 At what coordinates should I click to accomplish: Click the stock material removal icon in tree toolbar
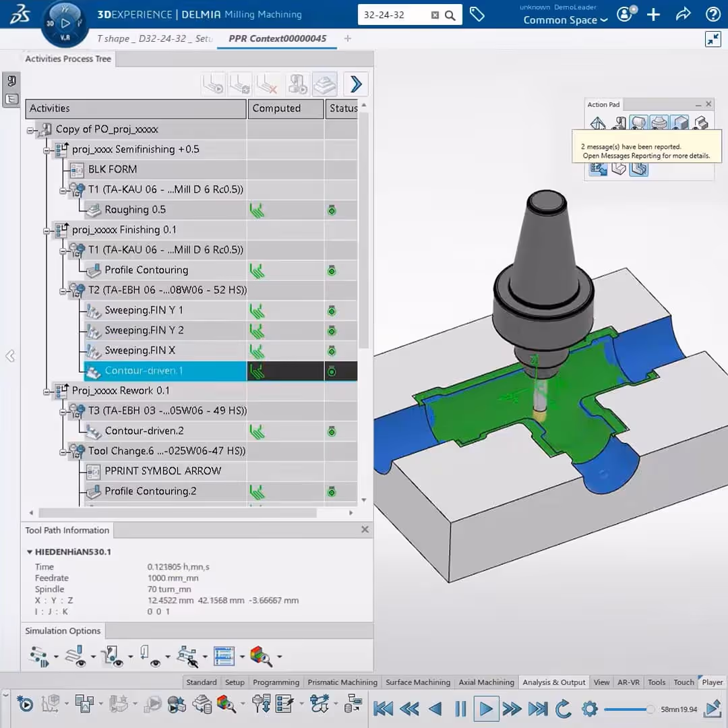pos(324,84)
